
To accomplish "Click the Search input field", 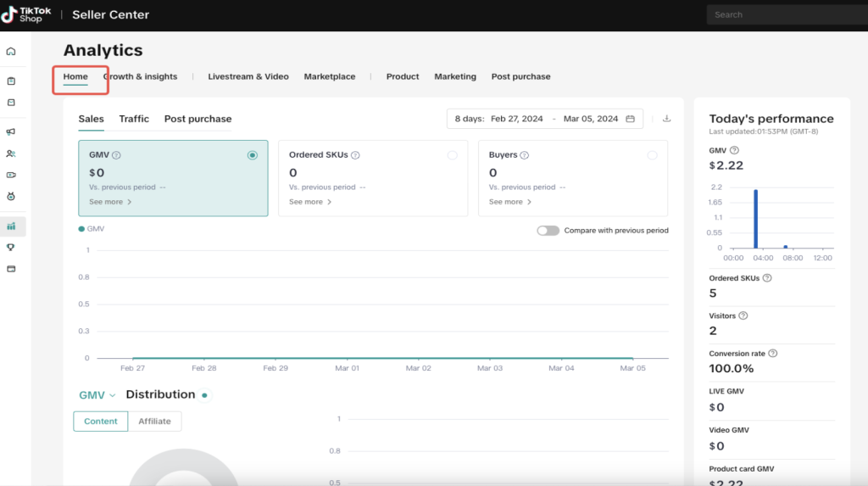I will click(x=784, y=14).
